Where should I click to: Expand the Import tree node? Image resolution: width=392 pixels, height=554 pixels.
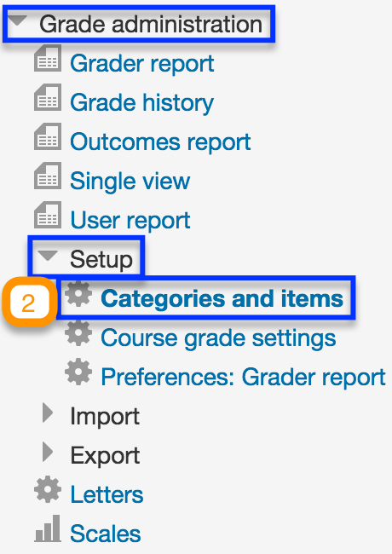pos(48,413)
